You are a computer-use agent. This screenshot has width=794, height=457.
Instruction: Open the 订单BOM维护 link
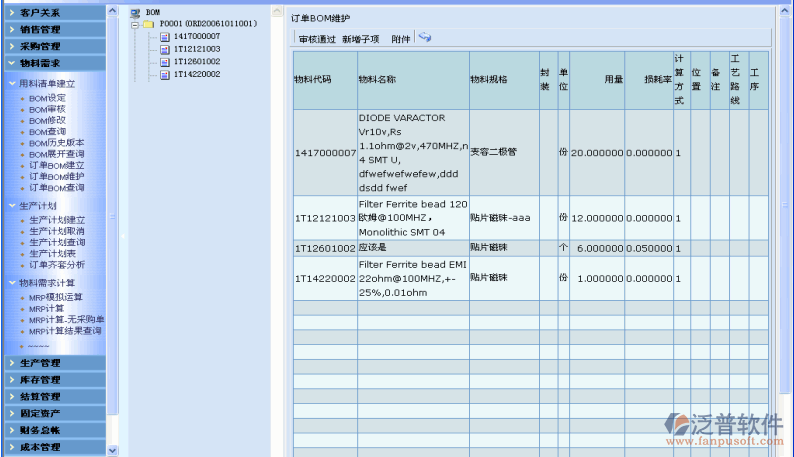click(56, 176)
